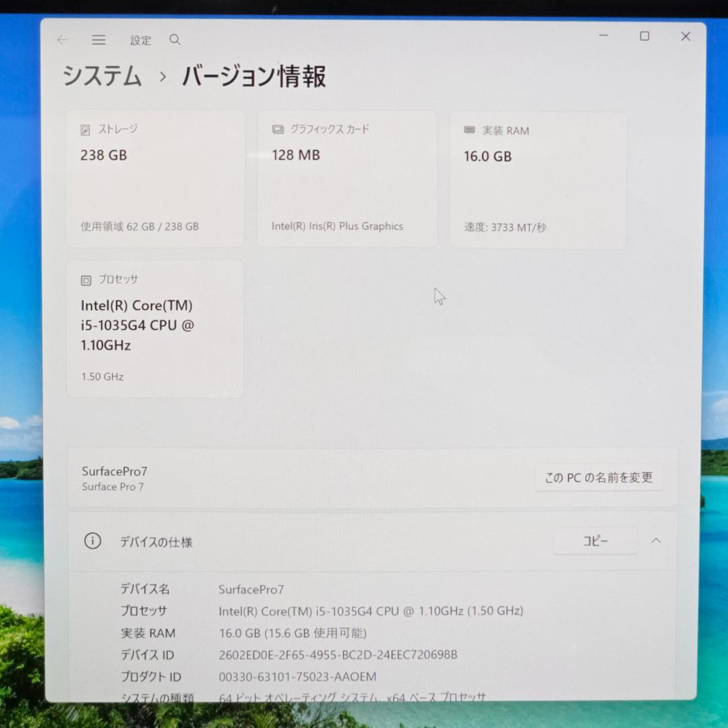Click the info icon beside デバイスの仕様
Screen dimensions: 728x728
[x=92, y=541]
